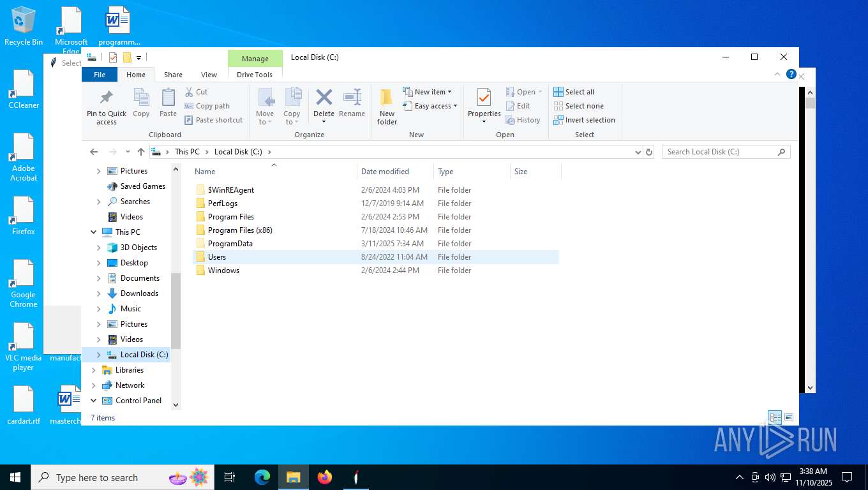This screenshot has width=868, height=490.
Task: Click the Edit command in Open group
Action: pos(518,106)
